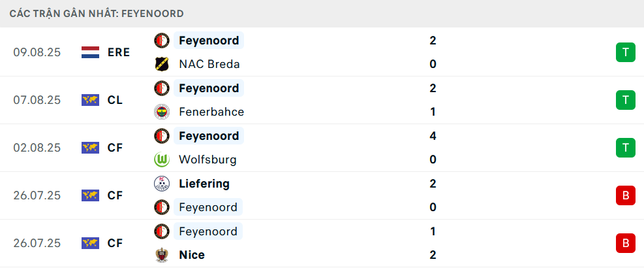Image resolution: width=644 pixels, height=268 pixels.
Task: Click the Liefering club crest
Action: 161,184
